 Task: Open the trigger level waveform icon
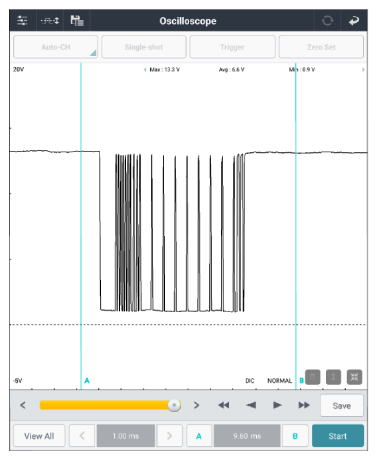[x=50, y=21]
